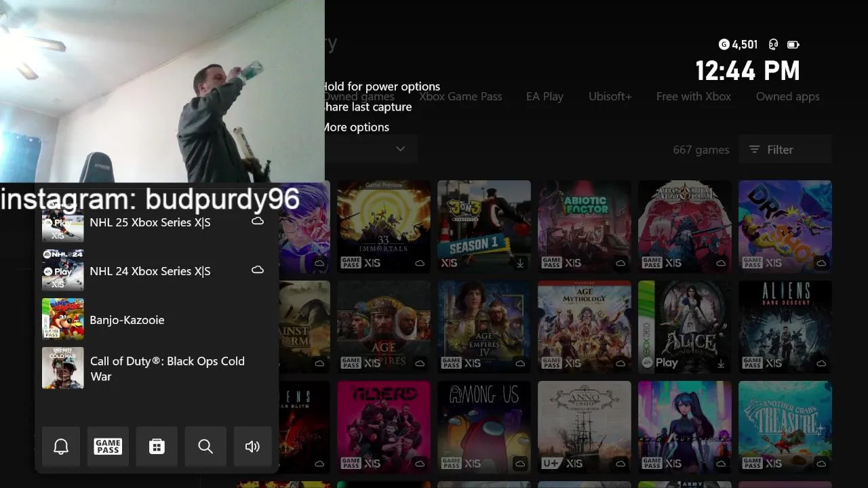Click download icon on Alice tile
This screenshot has height=488, width=868.
[721, 364]
